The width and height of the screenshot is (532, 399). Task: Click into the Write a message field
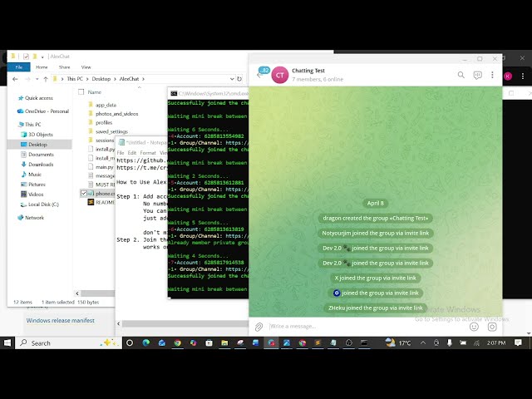[367, 327]
